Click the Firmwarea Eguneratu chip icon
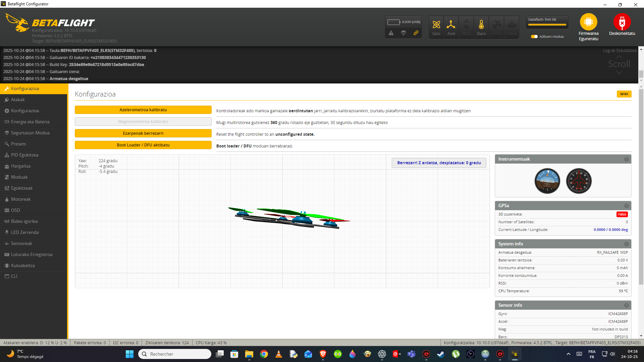644x362 pixels. [588, 22]
